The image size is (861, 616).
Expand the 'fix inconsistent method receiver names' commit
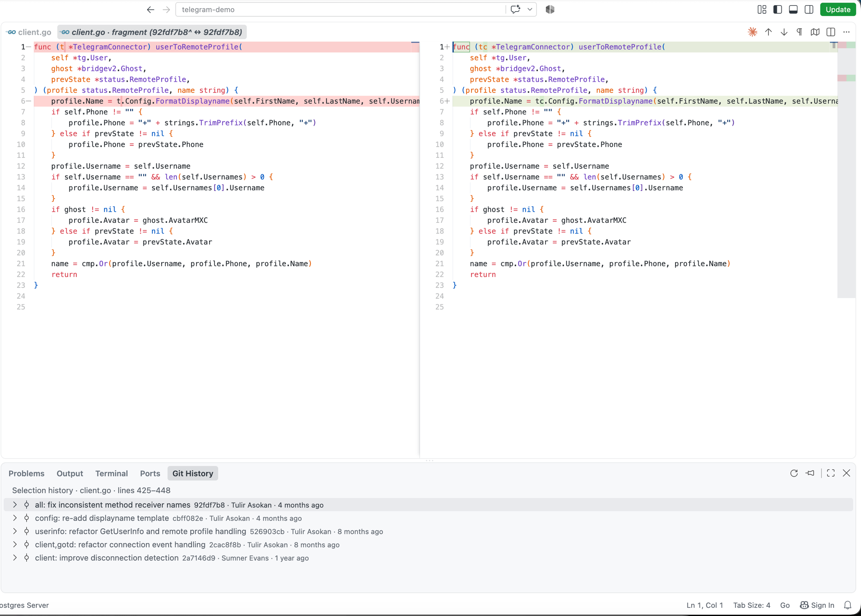(15, 505)
